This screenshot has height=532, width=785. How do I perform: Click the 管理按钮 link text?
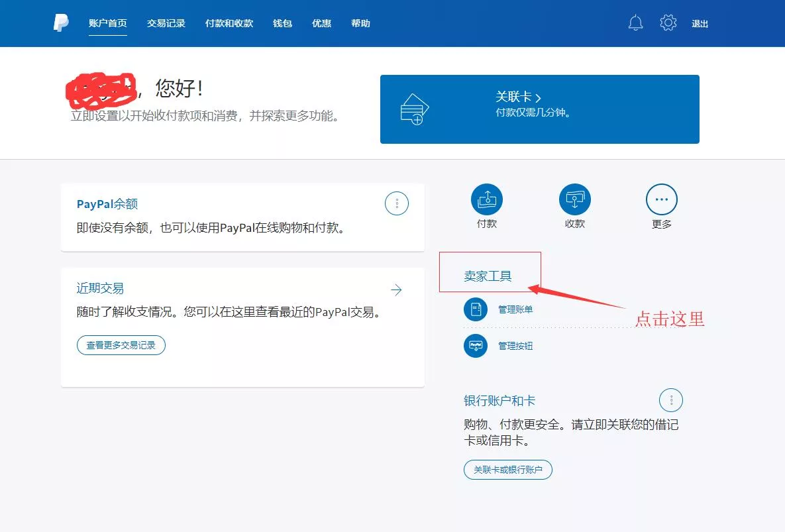point(515,346)
